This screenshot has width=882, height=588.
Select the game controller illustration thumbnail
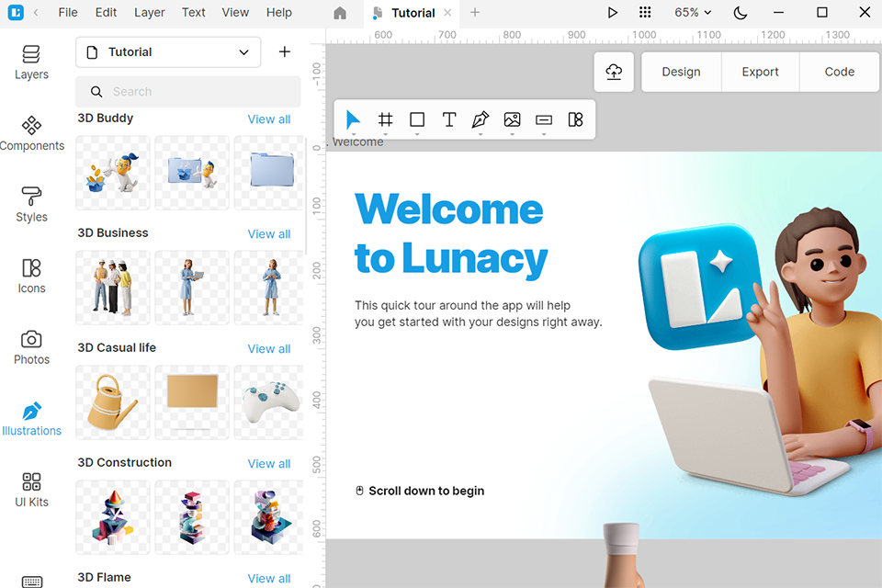269,402
